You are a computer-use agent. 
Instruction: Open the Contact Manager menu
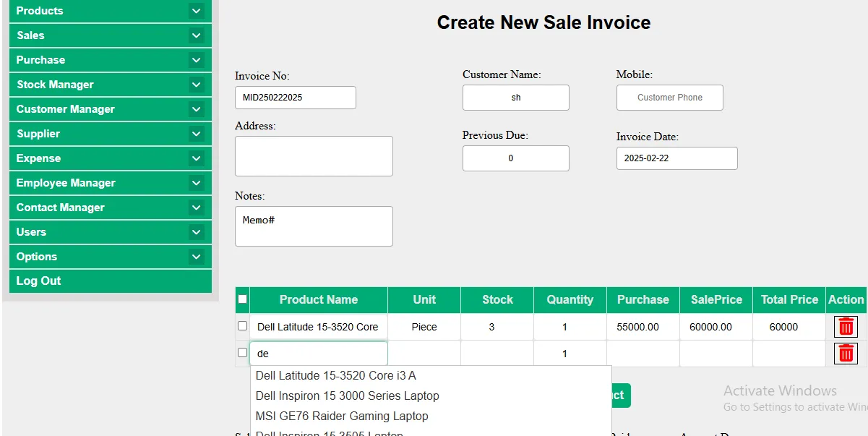click(x=61, y=208)
